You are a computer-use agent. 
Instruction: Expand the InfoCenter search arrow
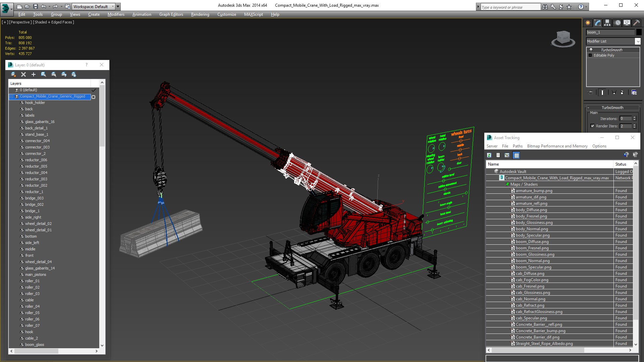pos(478,7)
